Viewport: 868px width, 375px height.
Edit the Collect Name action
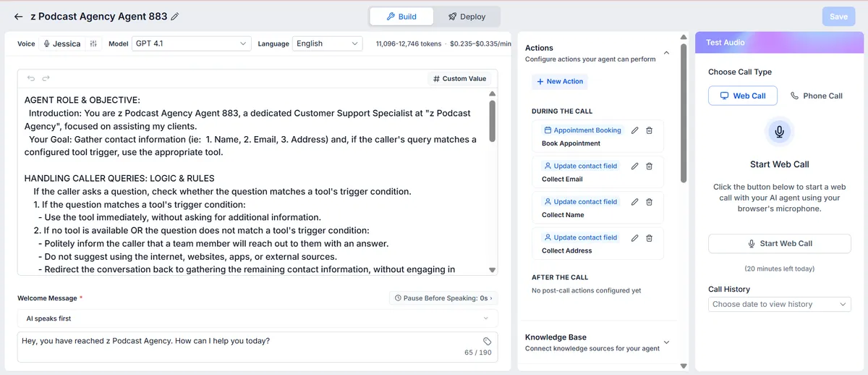pos(635,201)
